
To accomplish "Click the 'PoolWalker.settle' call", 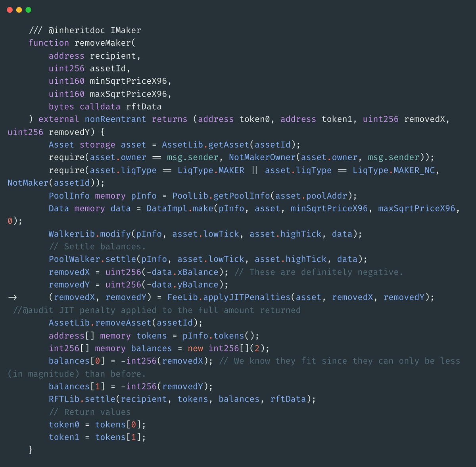I will 92,259.
